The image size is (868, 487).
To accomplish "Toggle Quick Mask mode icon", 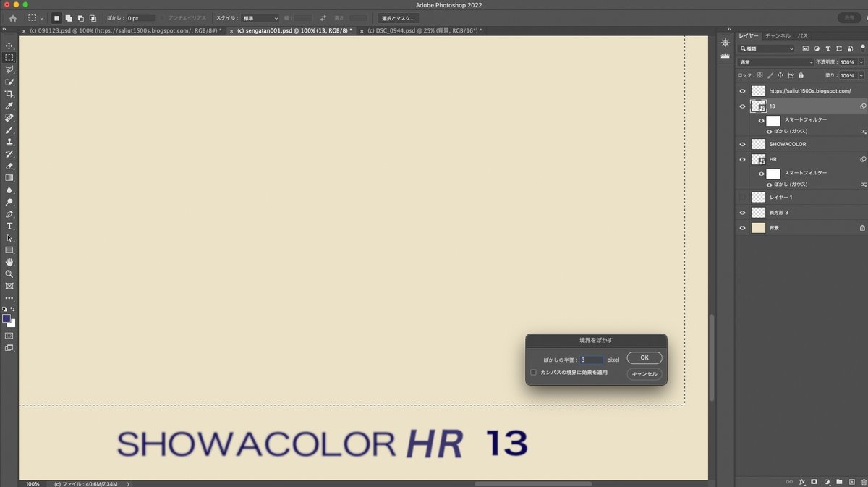I will click(x=9, y=336).
